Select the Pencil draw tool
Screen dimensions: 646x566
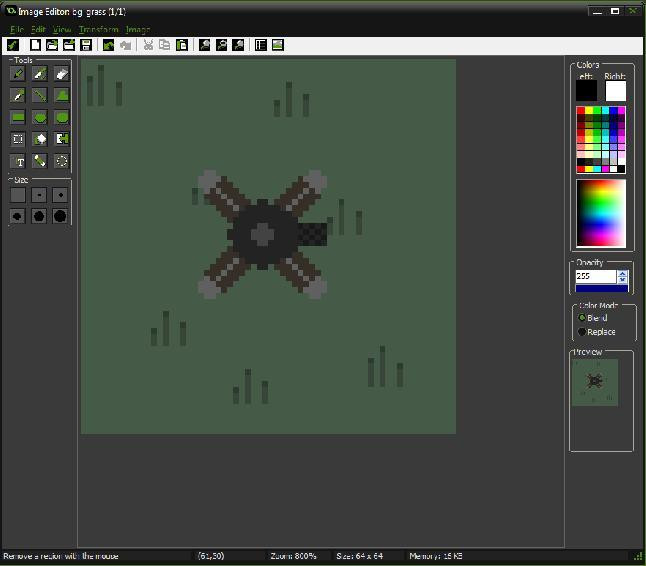(x=18, y=74)
